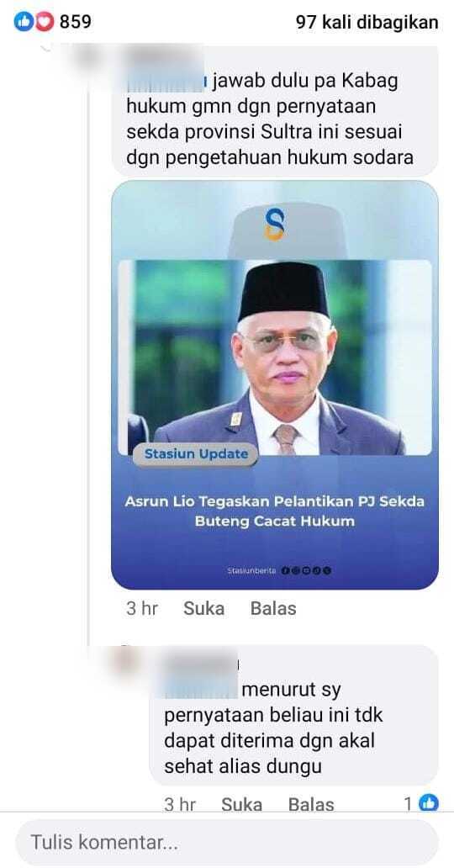This screenshot has width=454, height=868.
Task: Like the comment containing the Asrun Lio image
Action: click(x=203, y=608)
